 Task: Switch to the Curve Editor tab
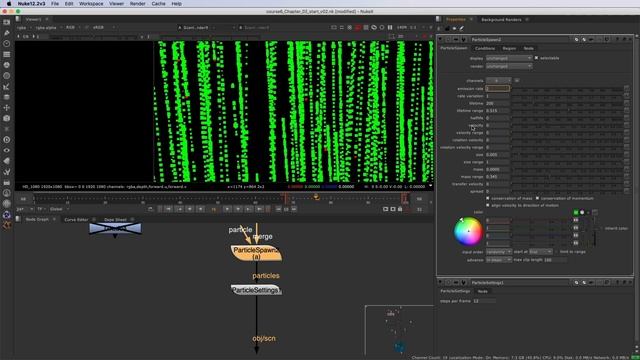76,220
